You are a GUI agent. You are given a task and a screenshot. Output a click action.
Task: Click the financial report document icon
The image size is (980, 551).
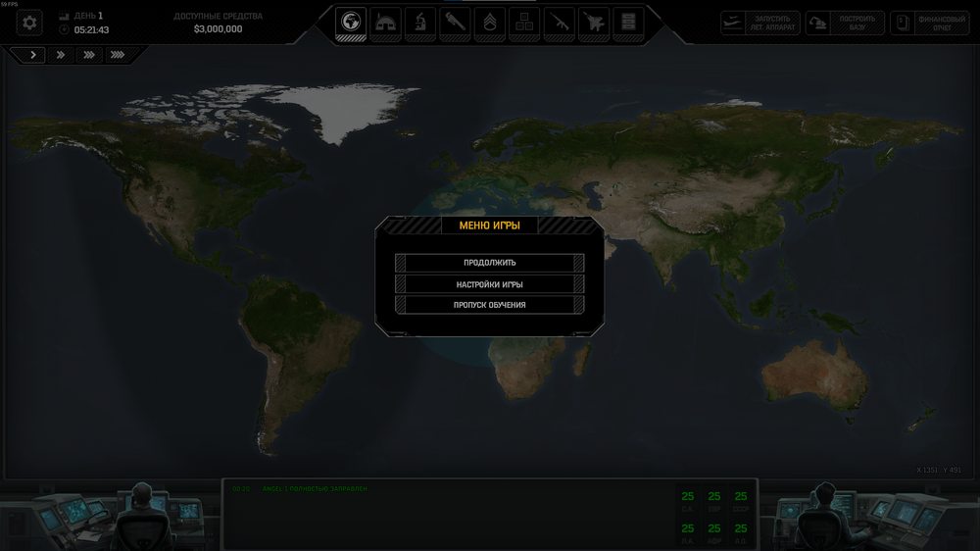903,24
